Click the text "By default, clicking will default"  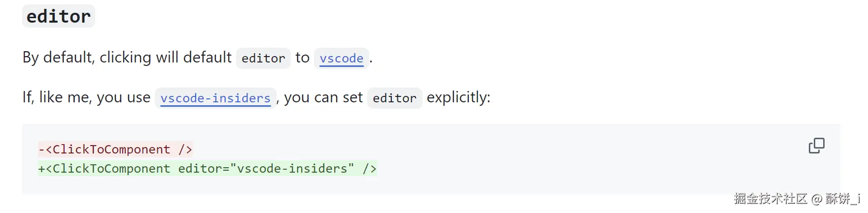point(127,58)
